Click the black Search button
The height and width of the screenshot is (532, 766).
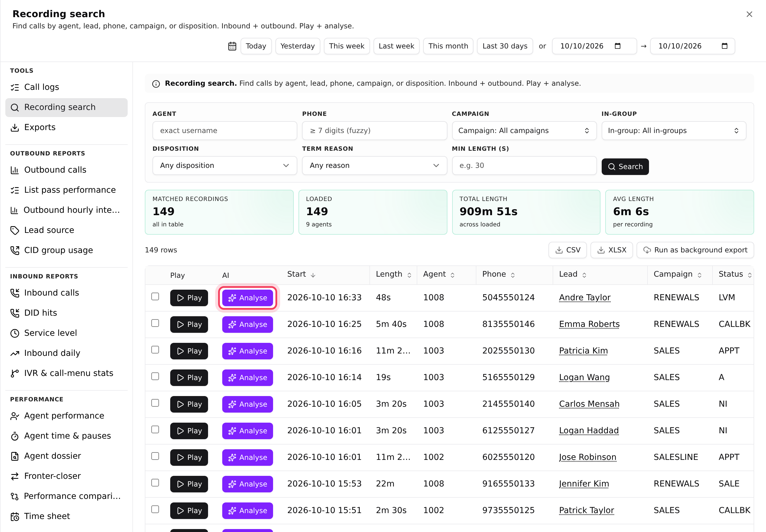tap(625, 167)
